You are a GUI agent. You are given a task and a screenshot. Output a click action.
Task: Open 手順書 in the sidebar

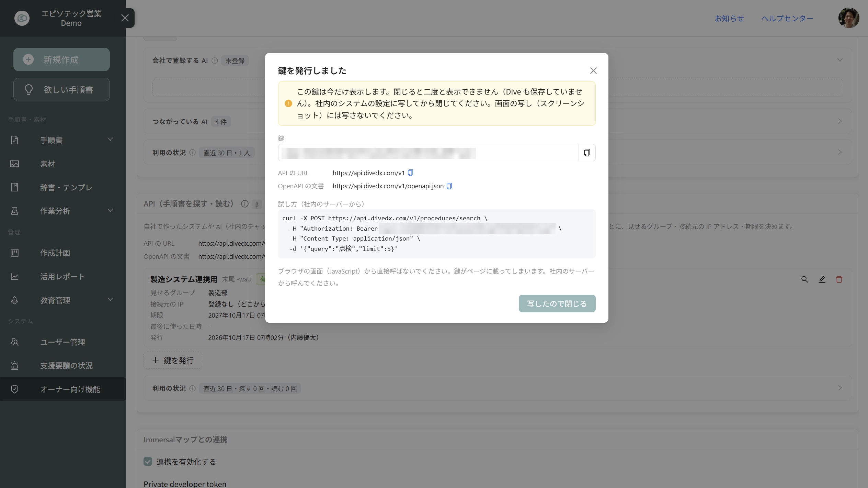52,140
